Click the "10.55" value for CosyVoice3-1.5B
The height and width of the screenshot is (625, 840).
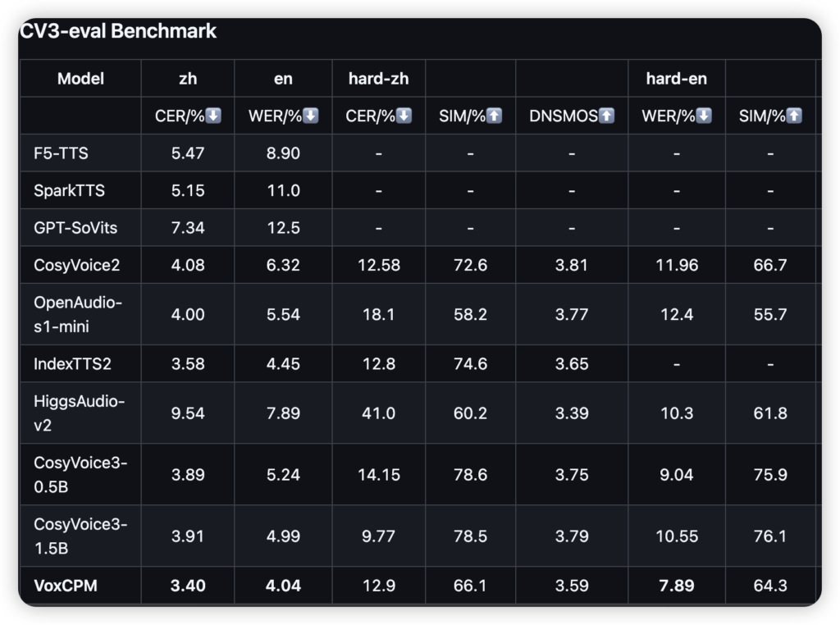[677, 536]
